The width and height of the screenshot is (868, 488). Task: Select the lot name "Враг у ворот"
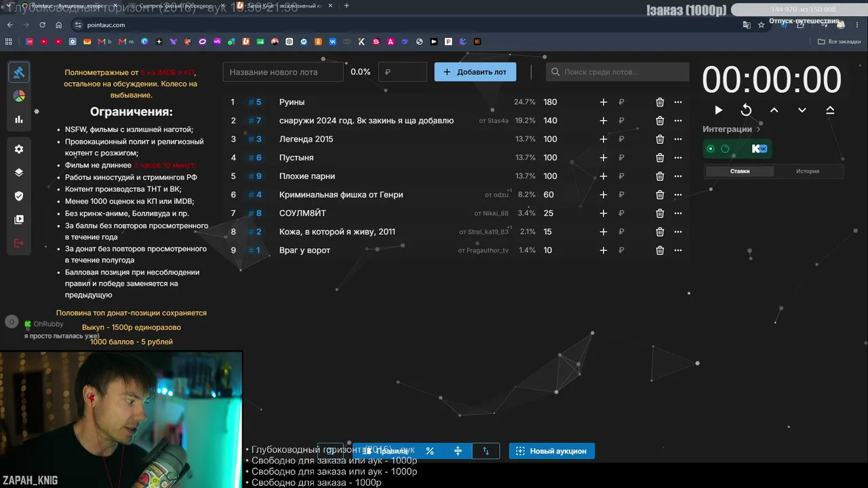304,250
